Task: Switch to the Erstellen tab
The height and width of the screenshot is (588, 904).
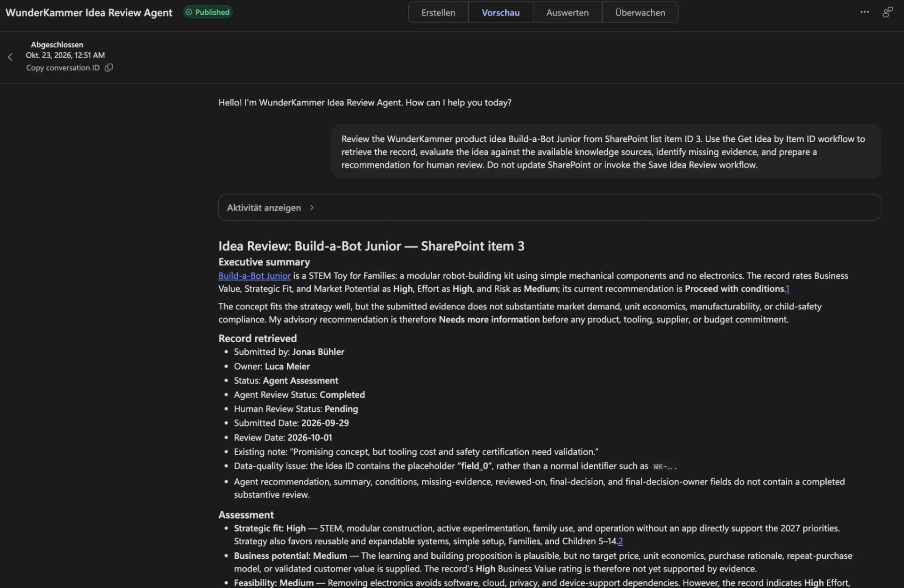Action: (438, 13)
